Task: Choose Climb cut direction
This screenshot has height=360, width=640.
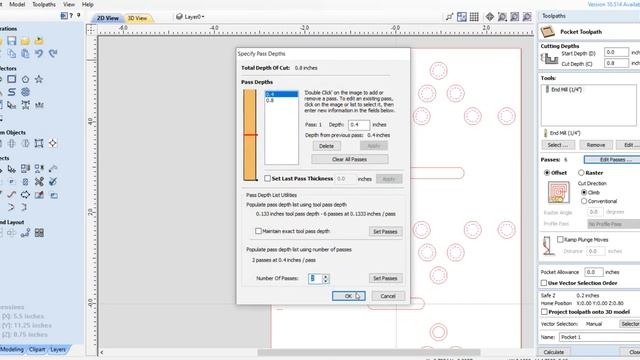Action: coord(584,192)
